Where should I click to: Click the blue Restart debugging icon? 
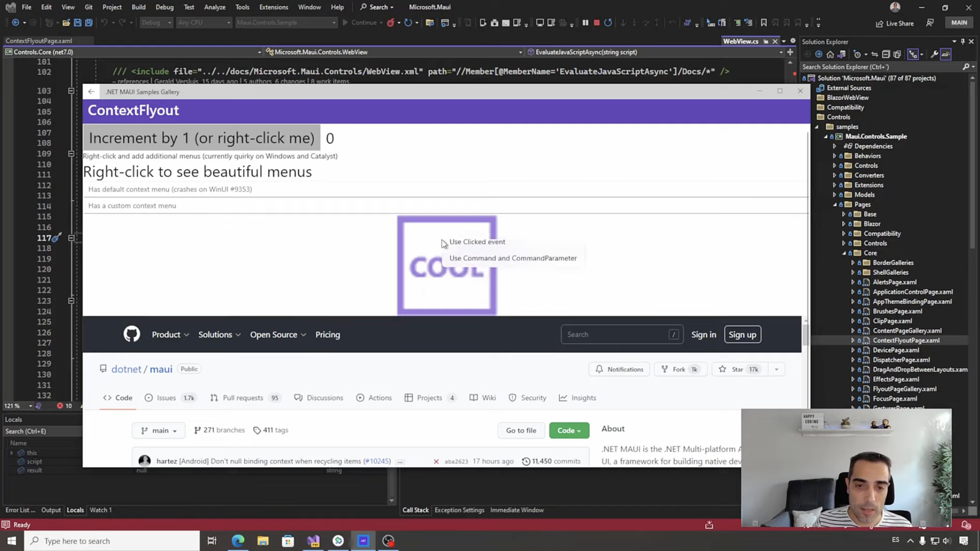click(x=608, y=23)
